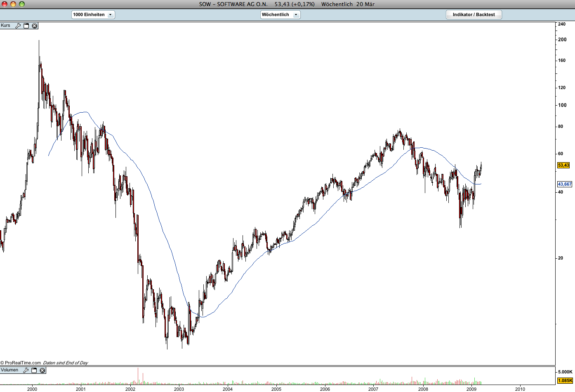
Task: Open the Kurs panel wrench settings
Action: (x=18, y=26)
